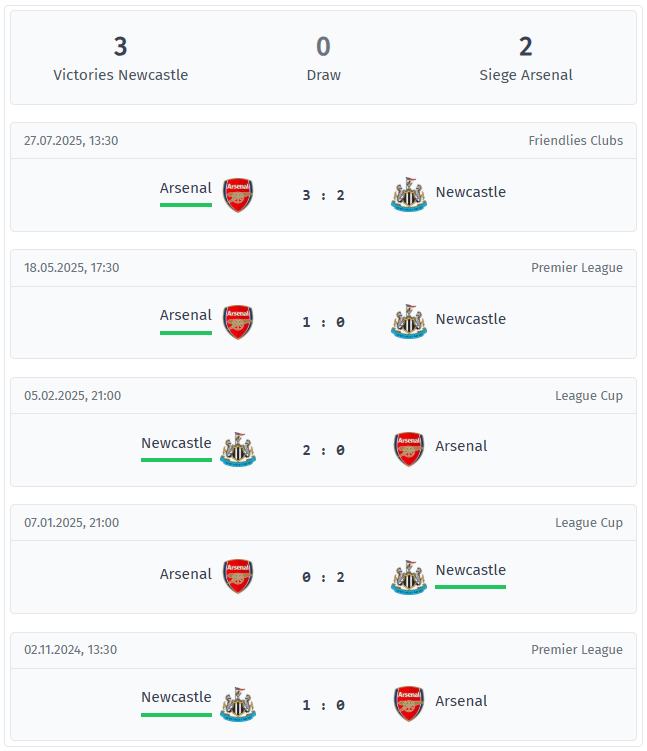The image size is (647, 751).
Task: Click Arsenal crest in 27.07.2025 friendly match
Action: [x=238, y=195]
